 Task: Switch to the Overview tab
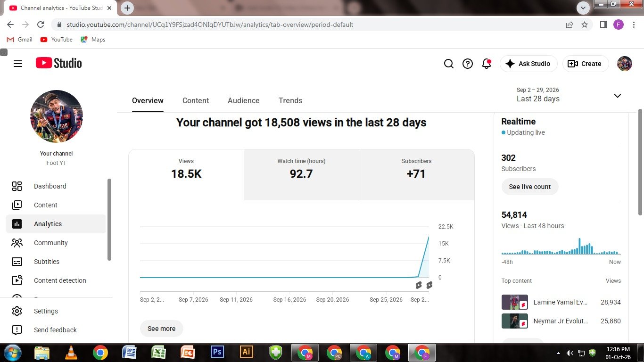coord(148,100)
